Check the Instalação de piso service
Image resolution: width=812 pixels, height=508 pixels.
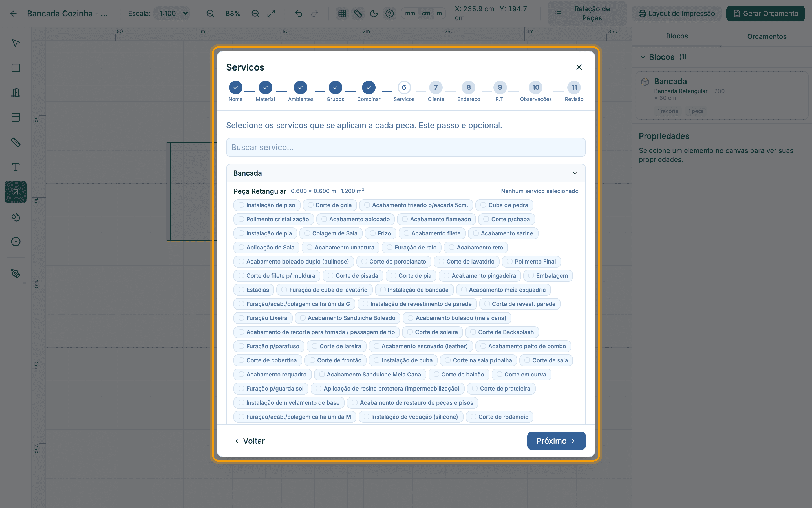[x=267, y=205]
